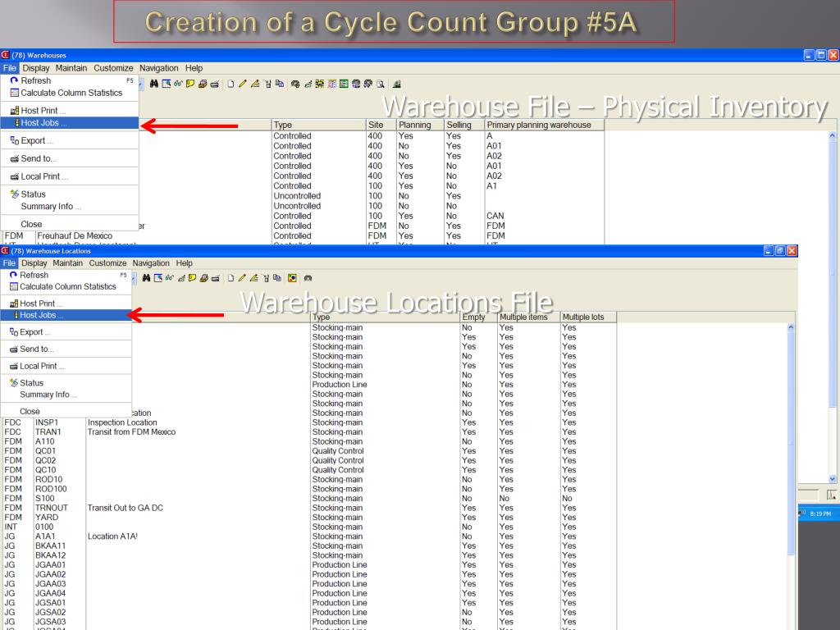Click Selling column header in Warehouses

464,125
